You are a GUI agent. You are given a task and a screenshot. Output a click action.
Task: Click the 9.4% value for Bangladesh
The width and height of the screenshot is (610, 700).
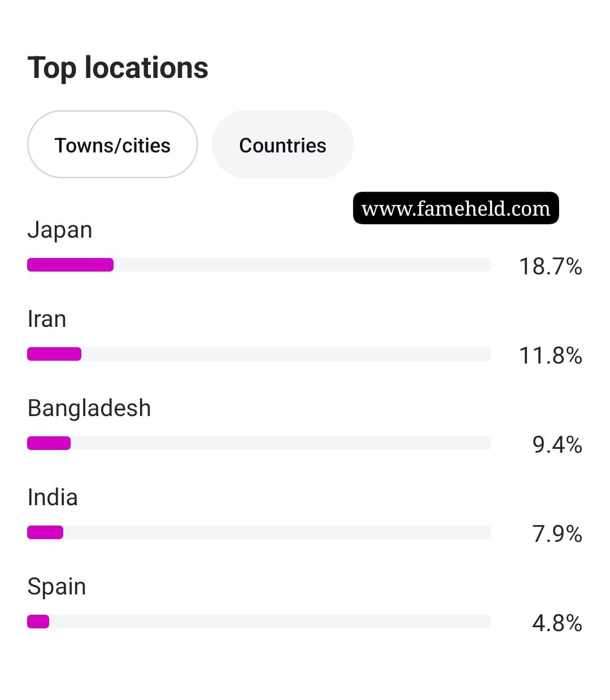tap(557, 444)
